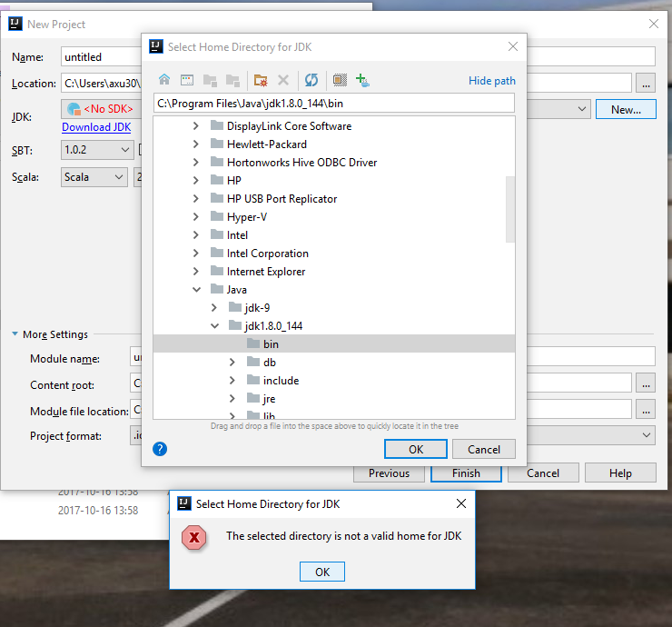Hide the path text field
Screen dimensions: 672x627
point(491,81)
